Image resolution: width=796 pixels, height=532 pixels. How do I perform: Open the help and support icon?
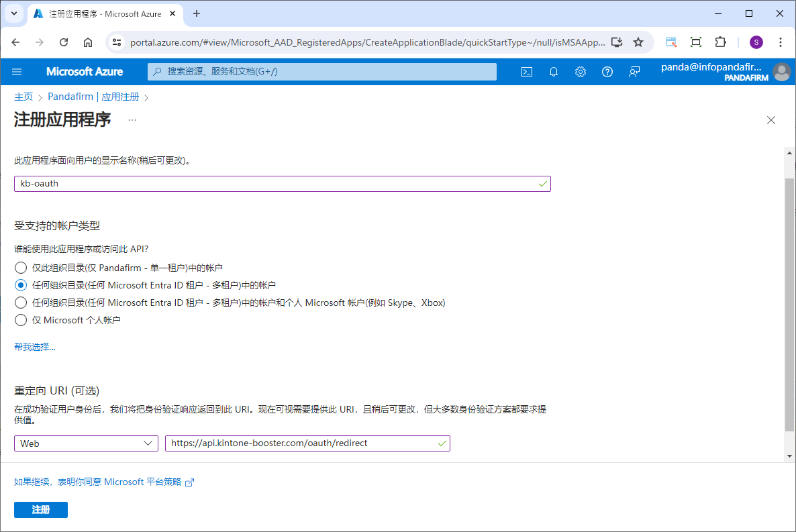607,72
